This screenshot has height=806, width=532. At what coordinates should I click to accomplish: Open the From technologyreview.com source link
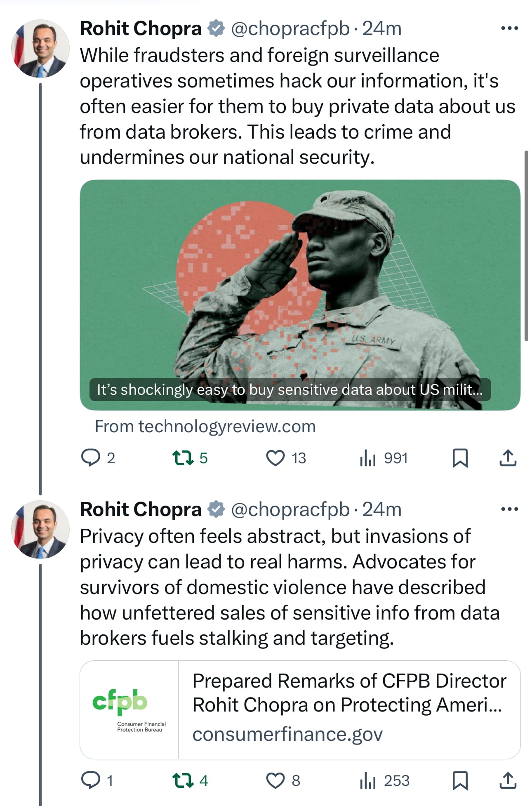205,427
